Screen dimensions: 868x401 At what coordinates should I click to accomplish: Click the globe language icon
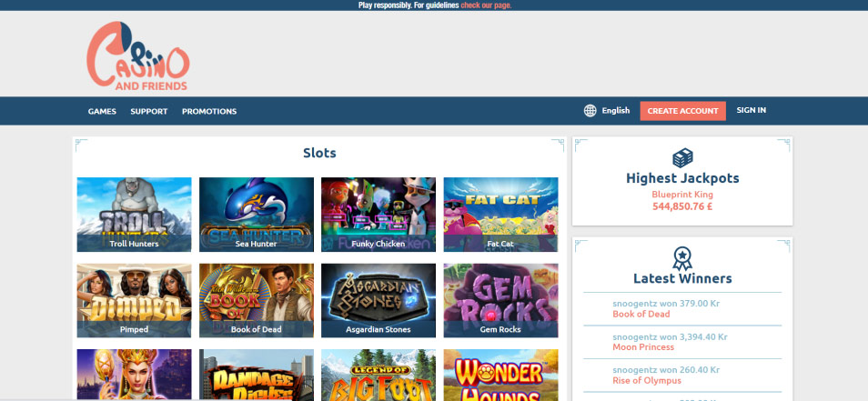point(590,111)
